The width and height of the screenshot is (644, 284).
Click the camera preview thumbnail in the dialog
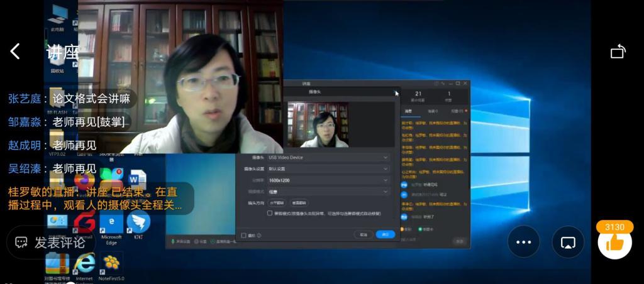point(318,124)
